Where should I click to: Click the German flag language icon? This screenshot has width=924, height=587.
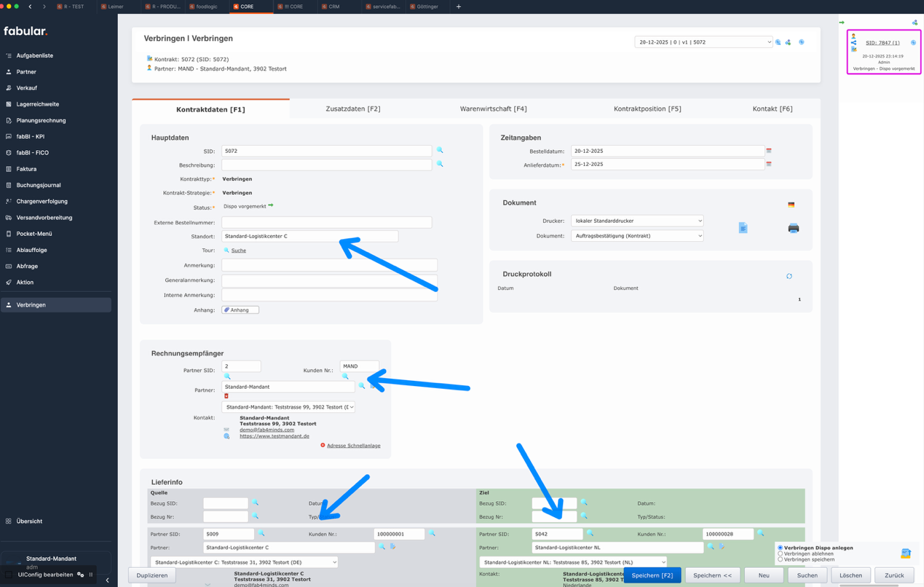[791, 205]
